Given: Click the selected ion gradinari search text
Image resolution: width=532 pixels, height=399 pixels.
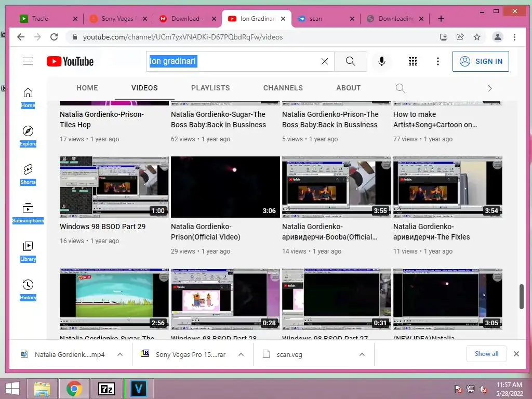Looking at the screenshot, I should [x=173, y=61].
